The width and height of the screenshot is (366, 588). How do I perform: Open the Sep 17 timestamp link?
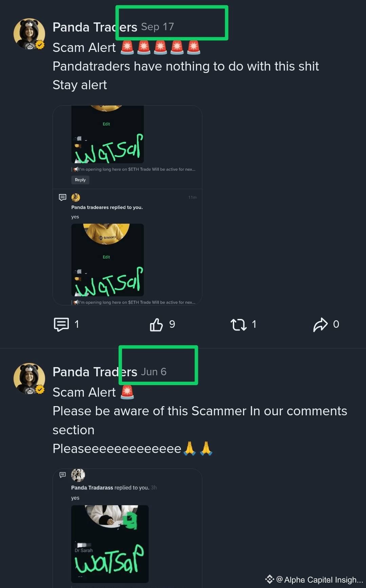point(157,27)
